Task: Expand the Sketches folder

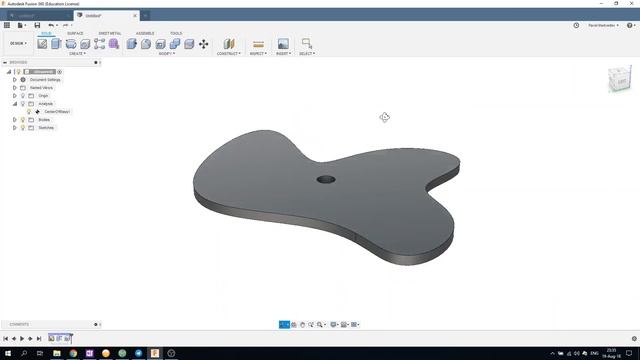Action: point(15,128)
